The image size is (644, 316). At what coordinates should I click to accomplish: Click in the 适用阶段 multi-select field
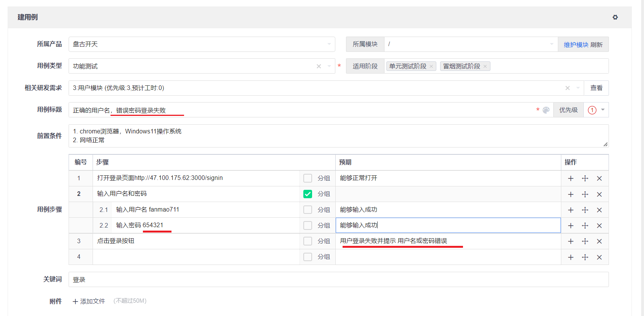pos(496,66)
